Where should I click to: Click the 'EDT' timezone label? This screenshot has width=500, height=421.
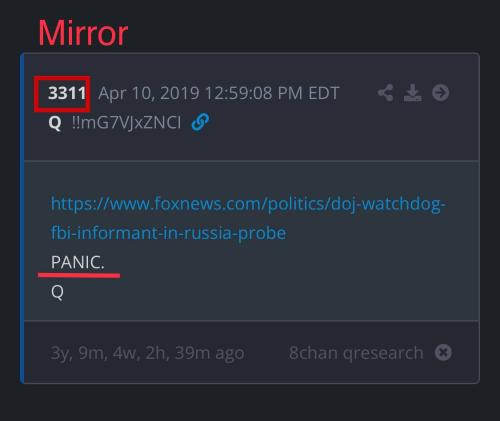tap(324, 93)
